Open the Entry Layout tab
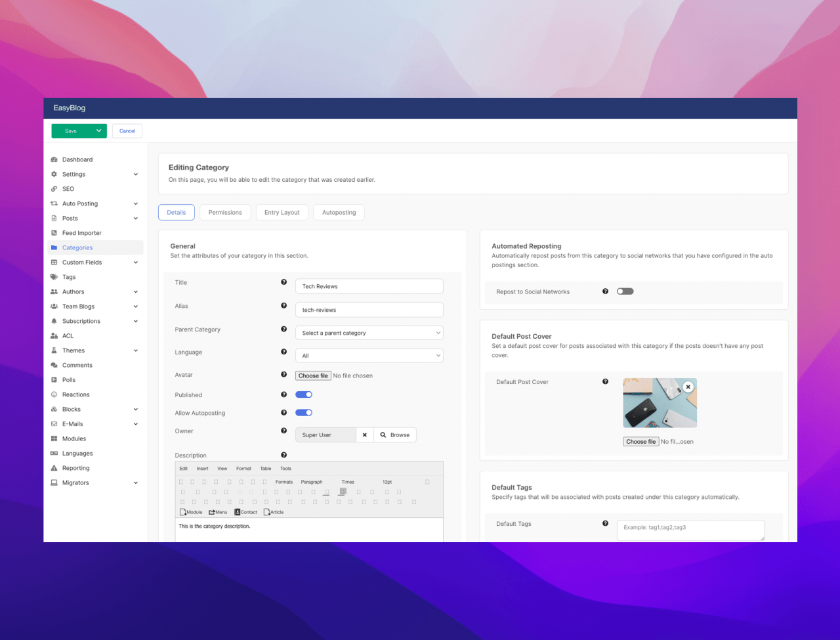 point(282,212)
